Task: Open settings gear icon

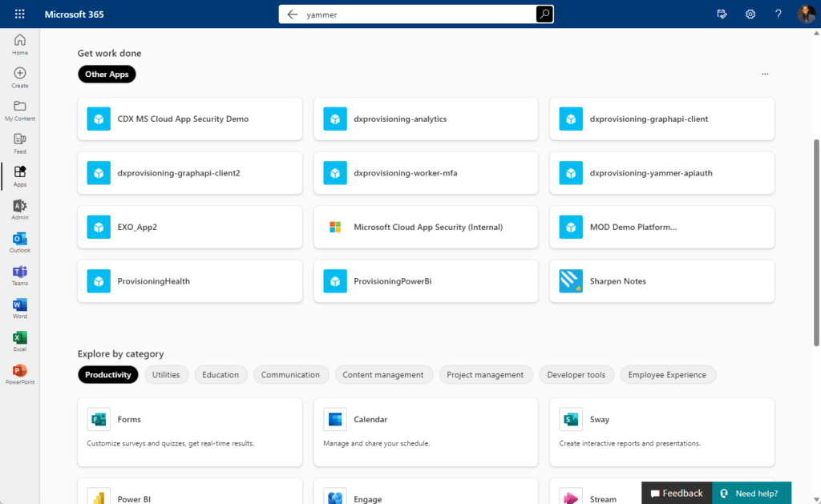Action: [x=750, y=14]
